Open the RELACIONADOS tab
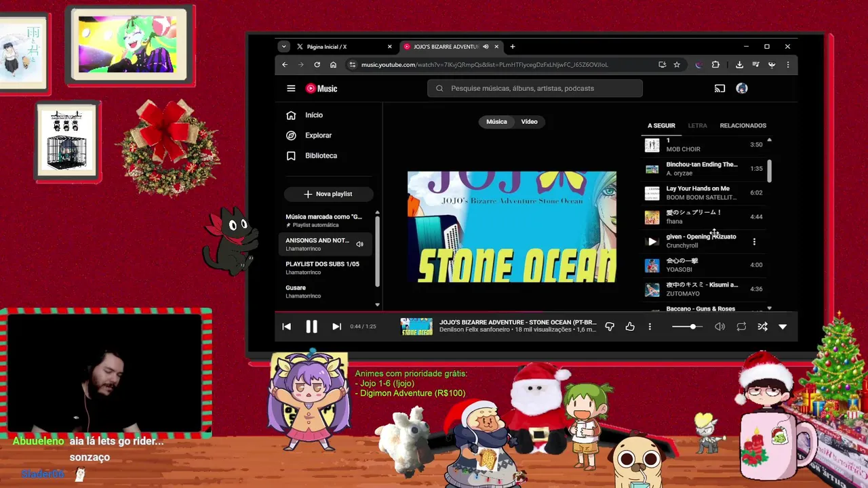Screen dimensions: 868x488 [743, 125]
